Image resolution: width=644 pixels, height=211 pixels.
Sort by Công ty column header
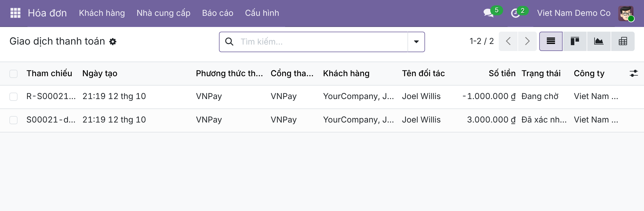click(589, 73)
